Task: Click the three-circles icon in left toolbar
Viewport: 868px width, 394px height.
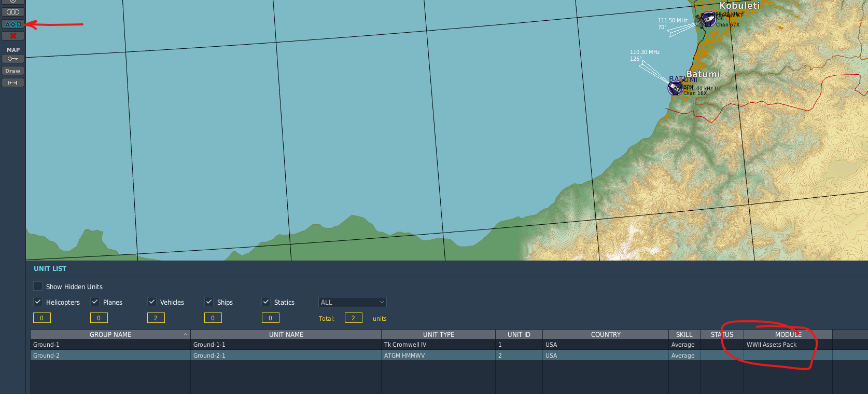Action: pos(13,12)
